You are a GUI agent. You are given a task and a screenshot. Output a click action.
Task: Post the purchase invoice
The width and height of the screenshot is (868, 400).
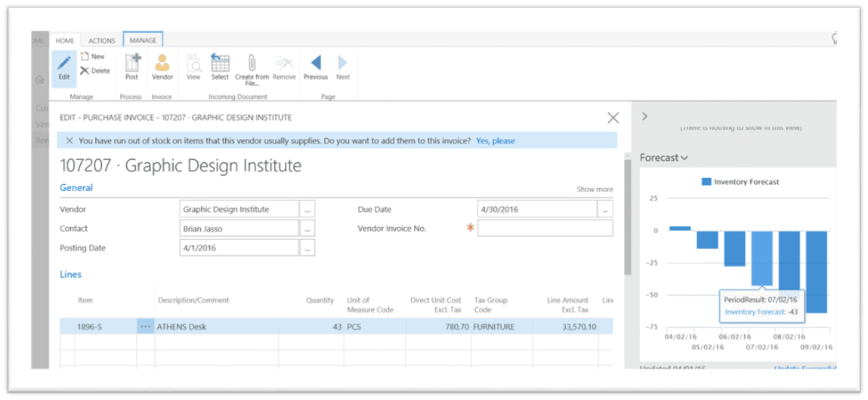tap(131, 68)
